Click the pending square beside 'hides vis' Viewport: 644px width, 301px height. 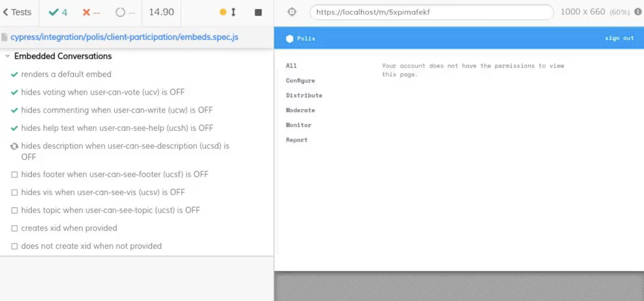pyautogui.click(x=14, y=193)
